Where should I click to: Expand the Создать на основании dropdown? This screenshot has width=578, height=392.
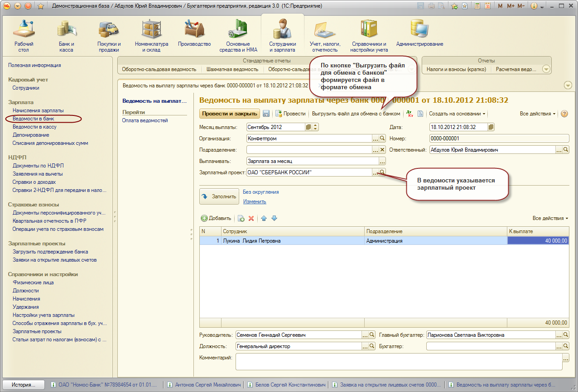(457, 114)
